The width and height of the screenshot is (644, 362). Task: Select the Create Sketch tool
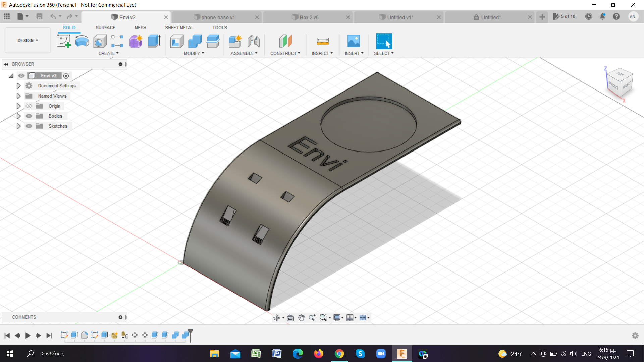coord(64,41)
